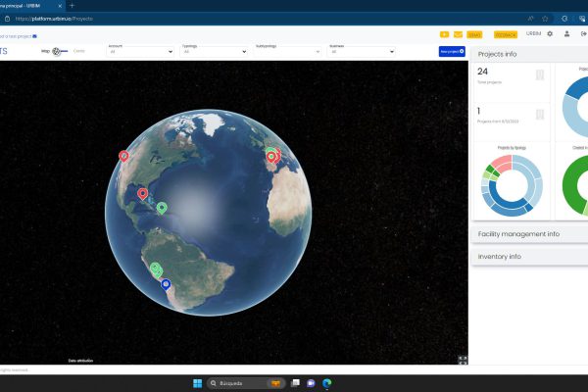The height and width of the screenshot is (392, 588).
Task: Collapse the Projects info panel
Action: pos(529,55)
